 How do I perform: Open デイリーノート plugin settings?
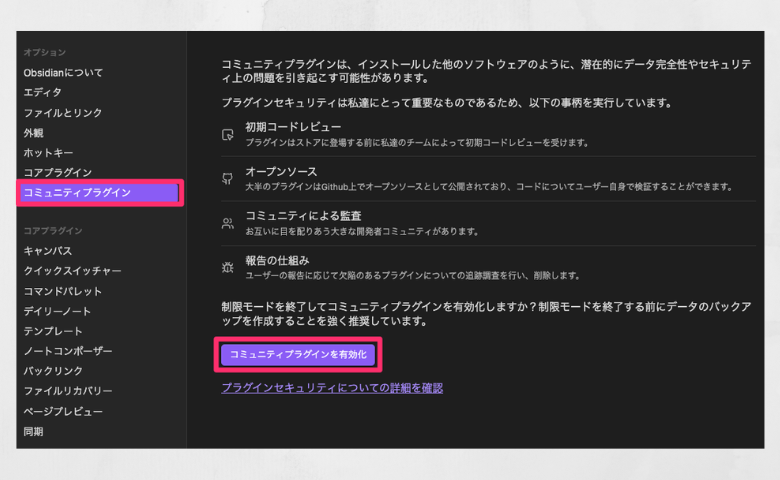57,311
